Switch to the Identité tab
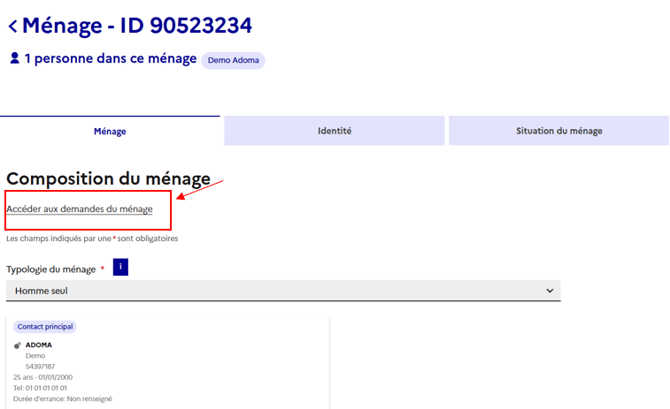Image resolution: width=670 pixels, height=409 pixels. click(334, 131)
